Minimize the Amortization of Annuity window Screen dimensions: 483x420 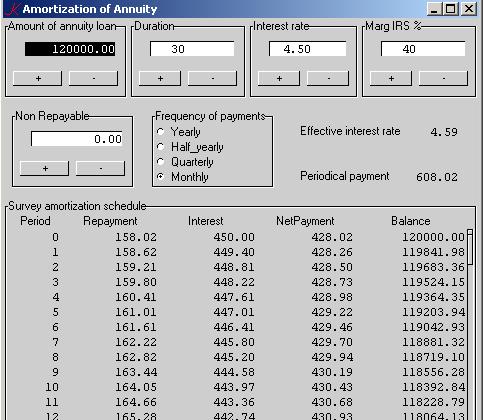pos(434,9)
